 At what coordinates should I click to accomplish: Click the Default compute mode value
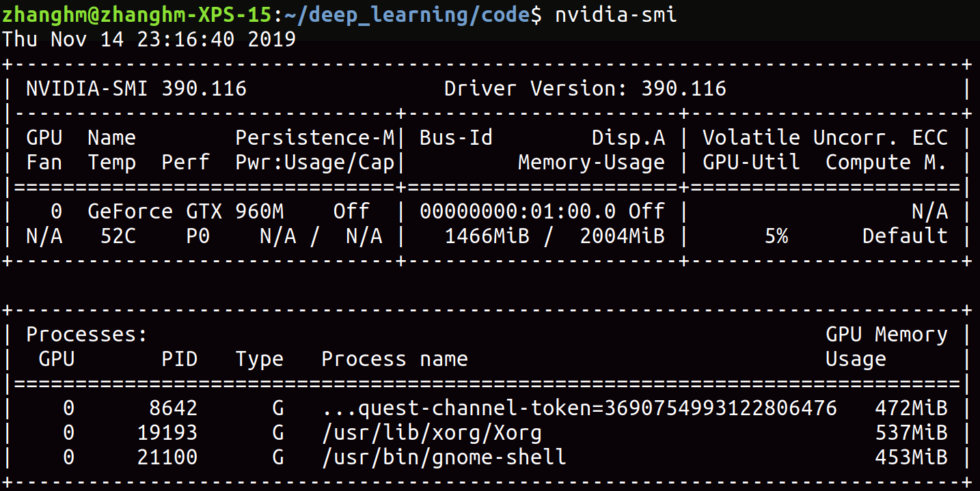click(x=905, y=236)
